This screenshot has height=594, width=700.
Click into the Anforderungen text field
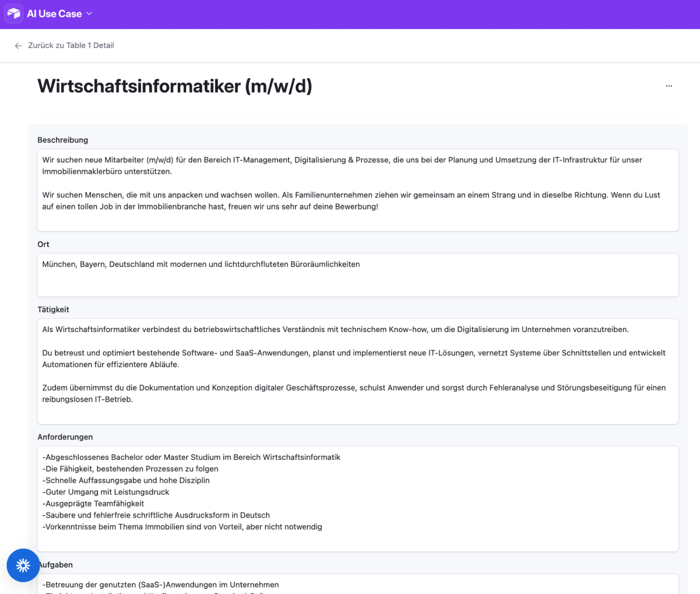click(358, 499)
